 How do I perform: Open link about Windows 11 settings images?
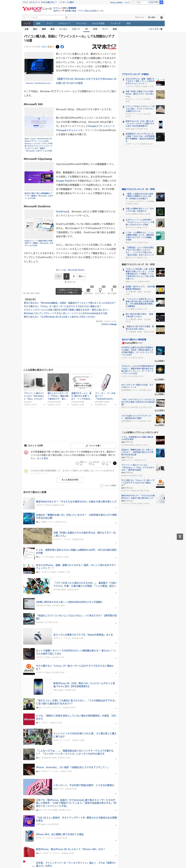pos(86,81)
